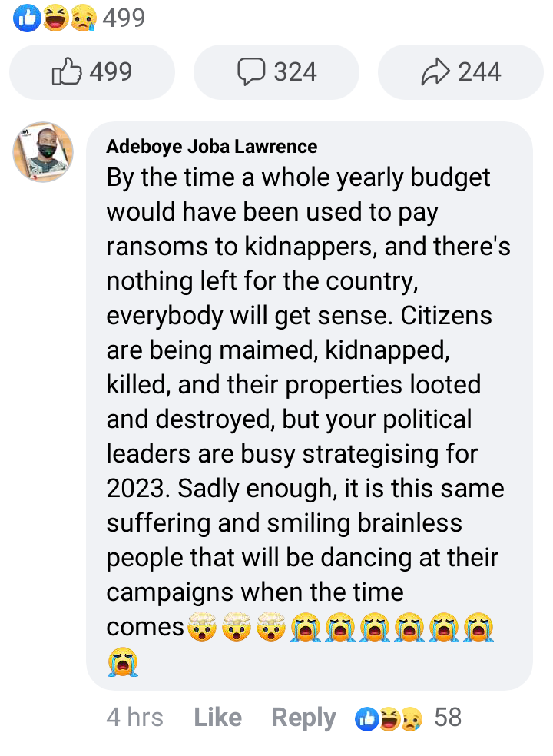Open the comment's 58 reactions count
553x756 pixels.
pyautogui.click(x=448, y=717)
